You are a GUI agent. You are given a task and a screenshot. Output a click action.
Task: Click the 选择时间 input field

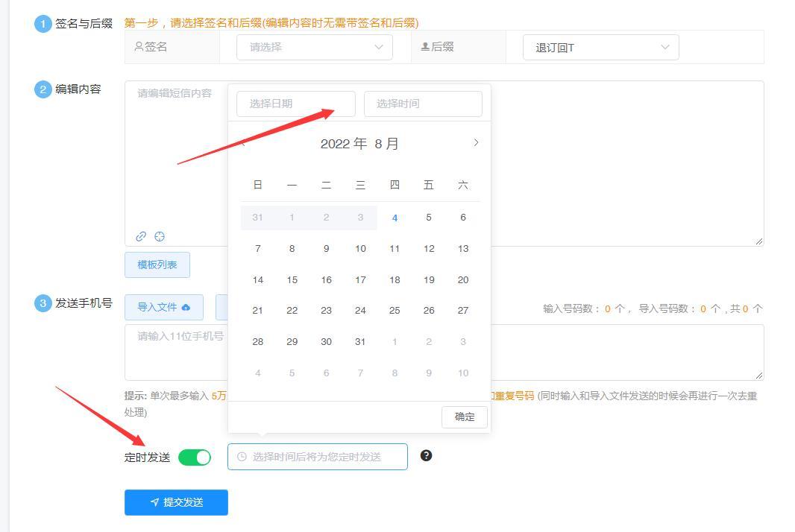(x=423, y=104)
